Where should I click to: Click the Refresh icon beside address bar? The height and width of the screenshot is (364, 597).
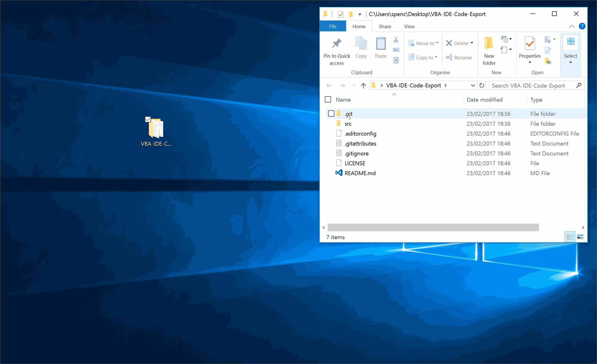[482, 85]
